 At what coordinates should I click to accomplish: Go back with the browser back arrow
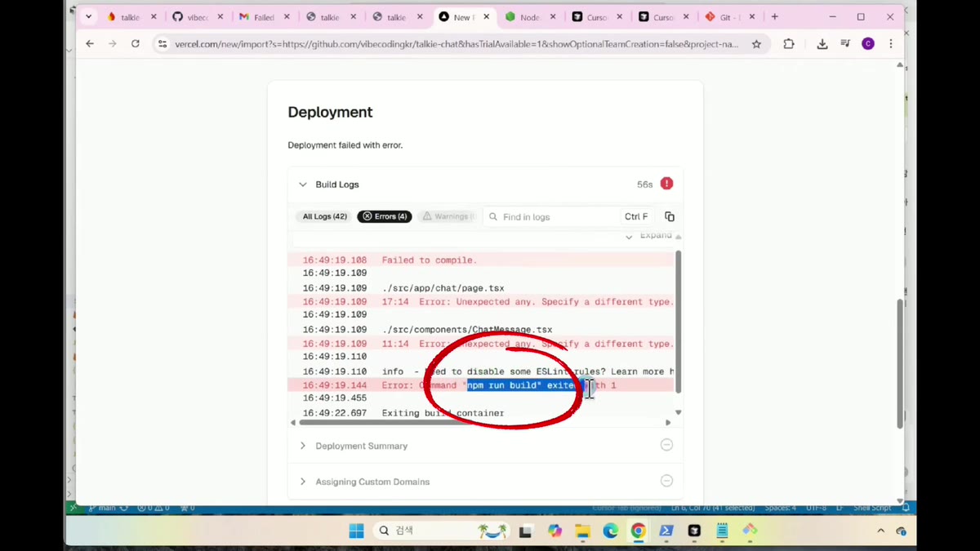(x=90, y=44)
